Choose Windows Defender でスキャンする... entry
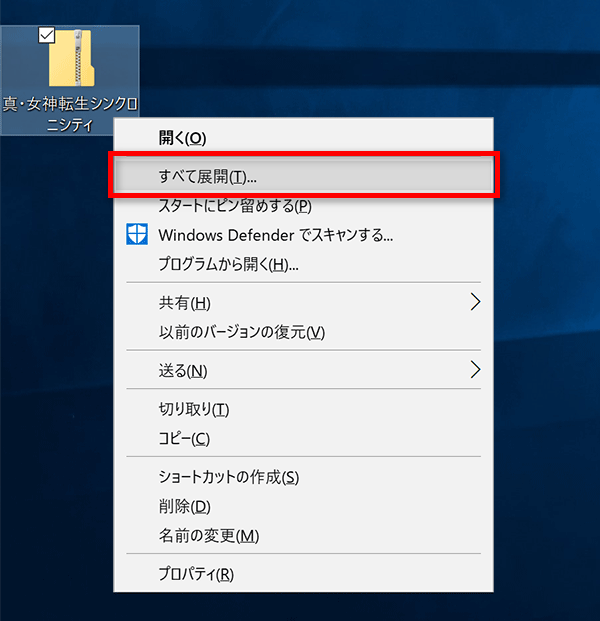The width and height of the screenshot is (600, 621). (303, 235)
